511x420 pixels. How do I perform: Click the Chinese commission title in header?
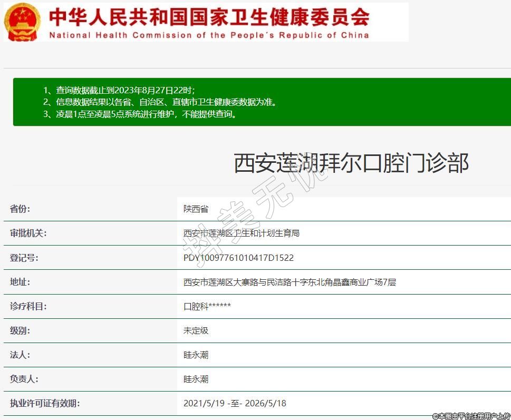[209, 16]
